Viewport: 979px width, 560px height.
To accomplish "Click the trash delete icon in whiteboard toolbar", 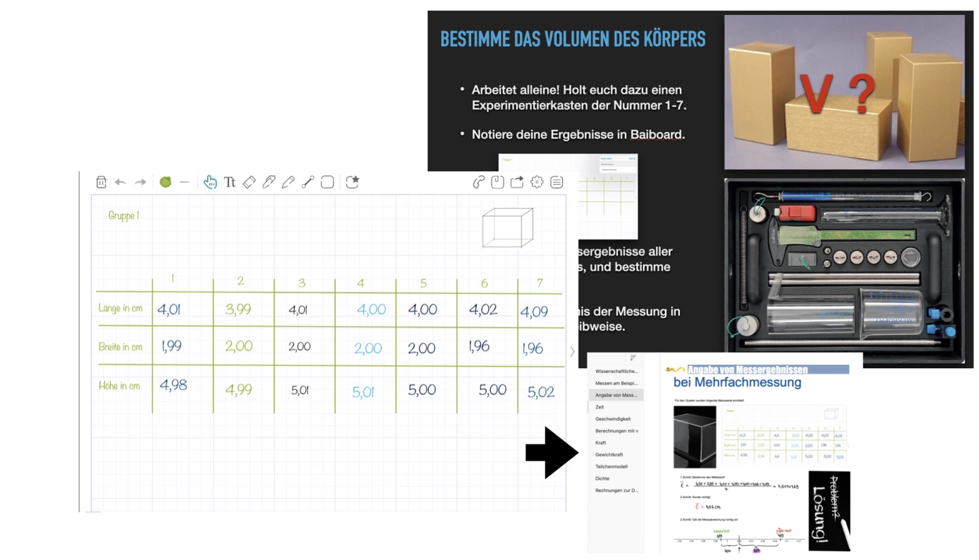I will (101, 181).
